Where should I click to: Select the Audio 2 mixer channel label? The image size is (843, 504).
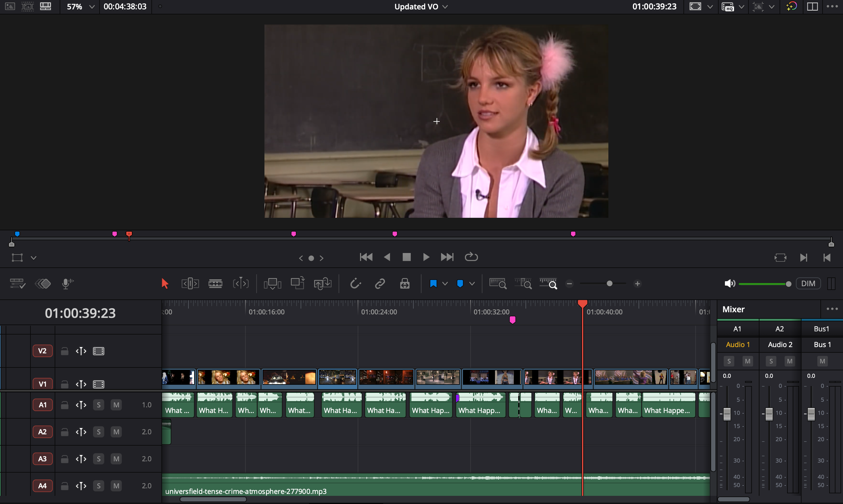click(x=780, y=344)
